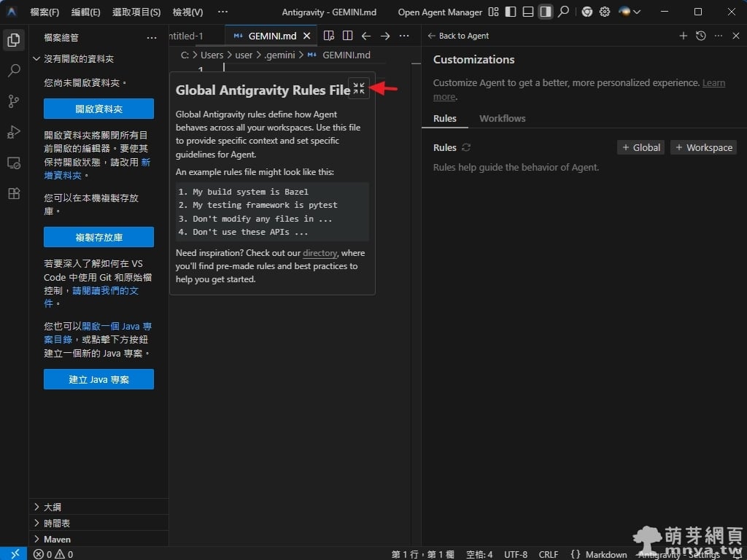Toggle the secondary side bar visibility

coord(545,12)
